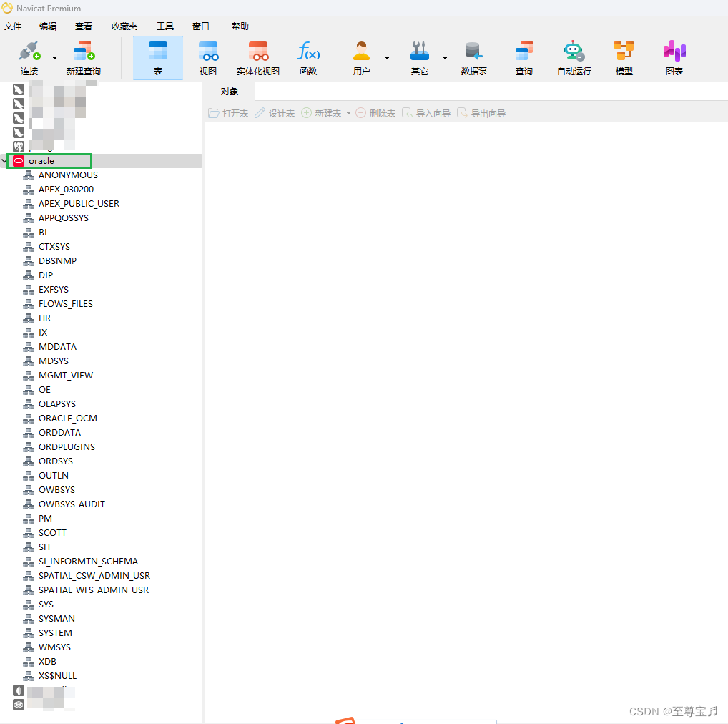Screen dimensions: 728x724
Task: Select the SYSTEM schema
Action: tap(55, 633)
